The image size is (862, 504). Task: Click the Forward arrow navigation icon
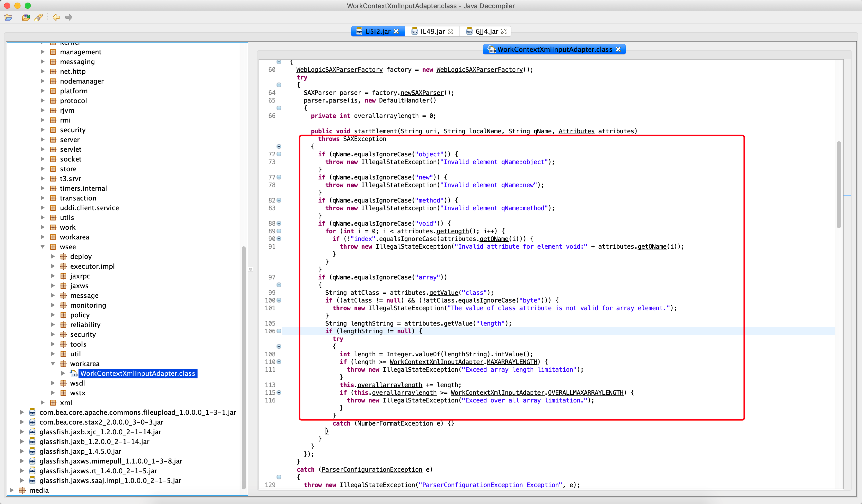[x=69, y=17]
